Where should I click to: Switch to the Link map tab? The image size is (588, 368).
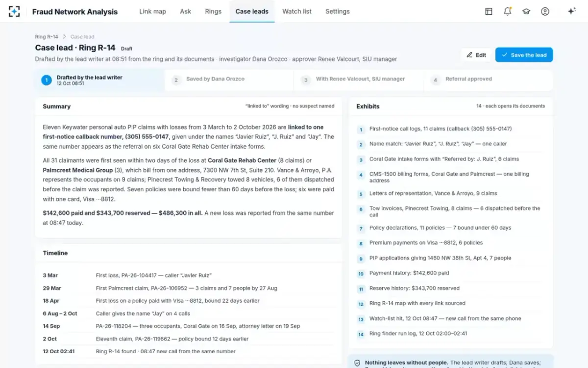(152, 11)
